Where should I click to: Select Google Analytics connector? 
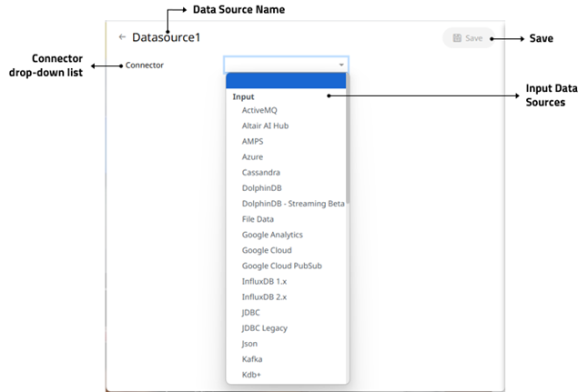tap(272, 235)
